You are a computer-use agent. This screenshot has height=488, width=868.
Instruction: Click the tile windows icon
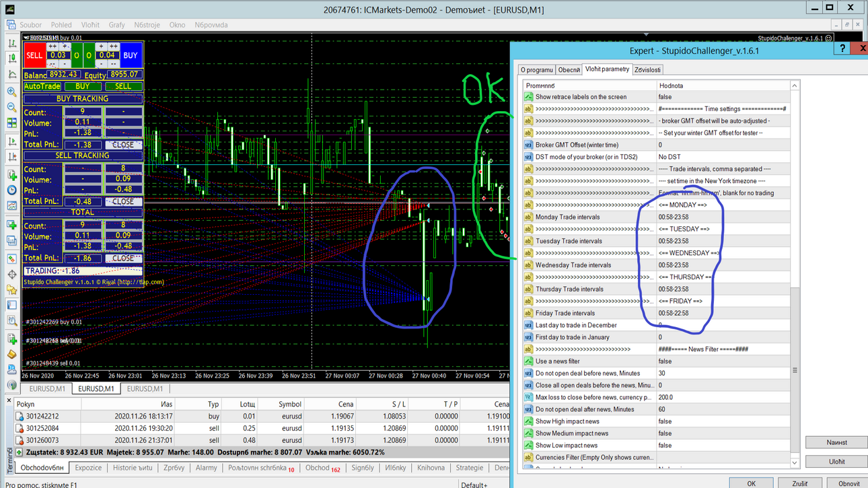point(11,123)
